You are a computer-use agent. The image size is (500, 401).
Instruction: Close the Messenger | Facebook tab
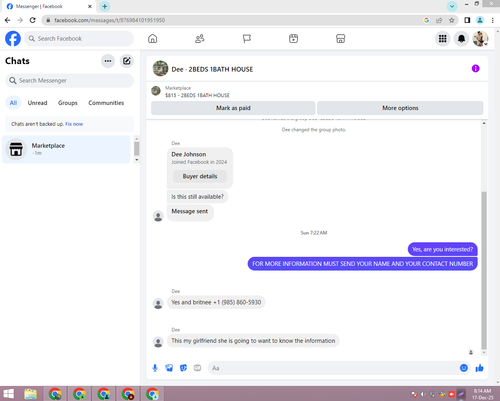pos(90,6)
